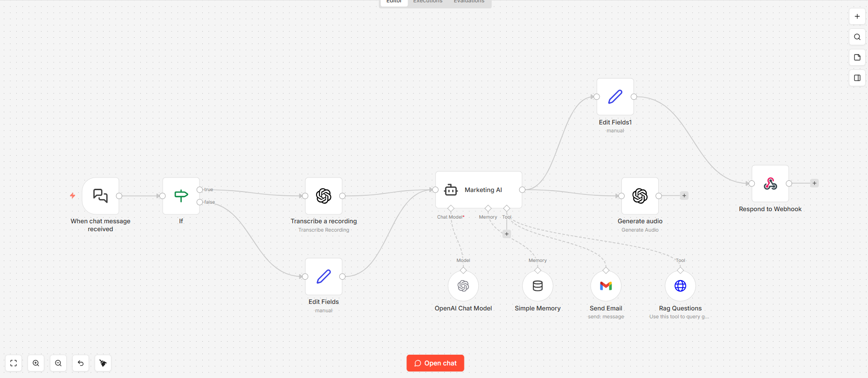Image resolution: width=868 pixels, height=378 pixels.
Task: Click the fit-to-view canvas icon
Action: [x=14, y=363]
